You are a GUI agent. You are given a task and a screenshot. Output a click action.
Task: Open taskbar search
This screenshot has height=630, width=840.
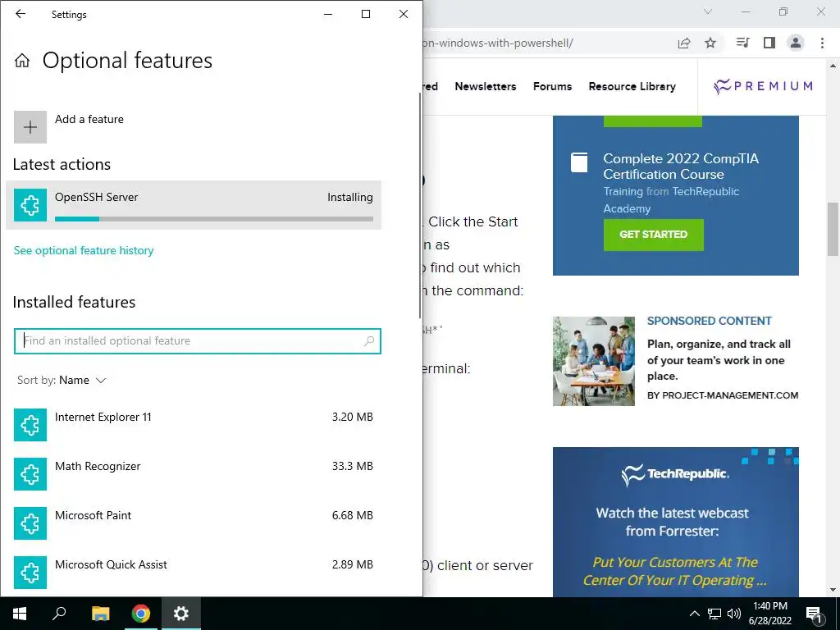point(59,614)
